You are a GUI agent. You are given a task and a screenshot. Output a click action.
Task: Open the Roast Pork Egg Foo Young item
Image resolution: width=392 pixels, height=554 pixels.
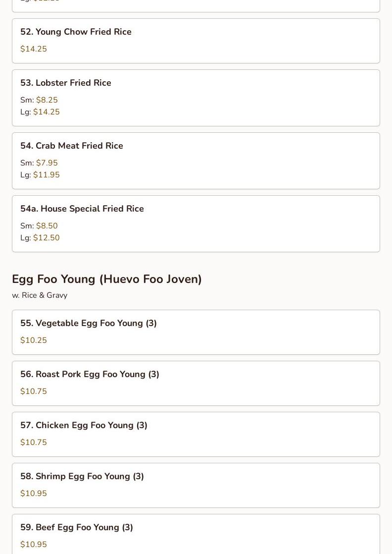90,374
